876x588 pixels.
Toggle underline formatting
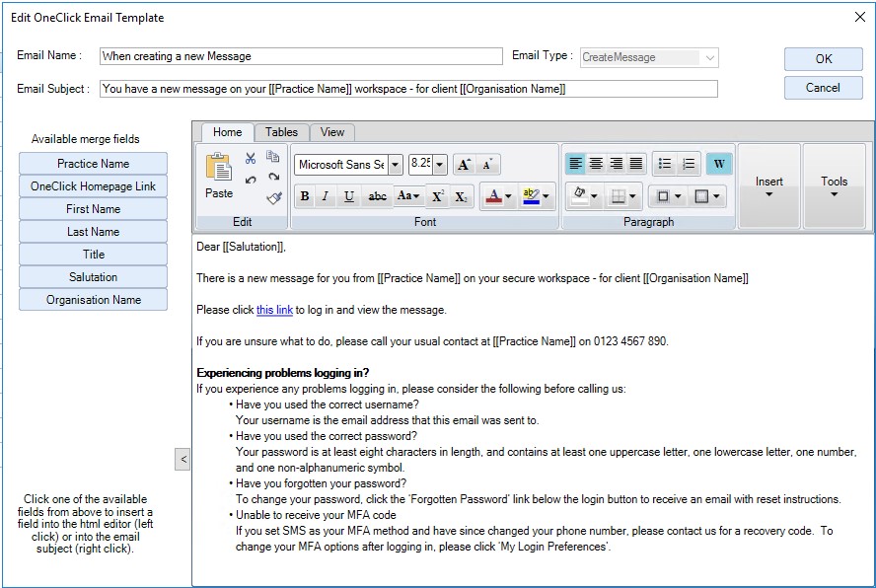(349, 196)
